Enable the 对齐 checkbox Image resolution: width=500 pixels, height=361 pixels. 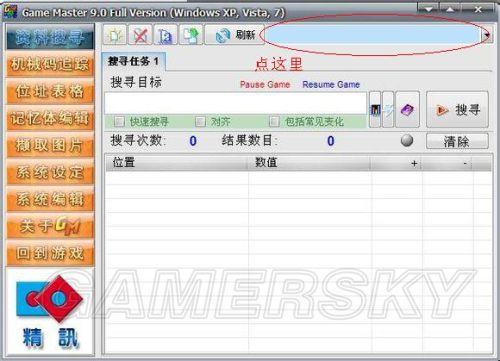click(x=200, y=121)
